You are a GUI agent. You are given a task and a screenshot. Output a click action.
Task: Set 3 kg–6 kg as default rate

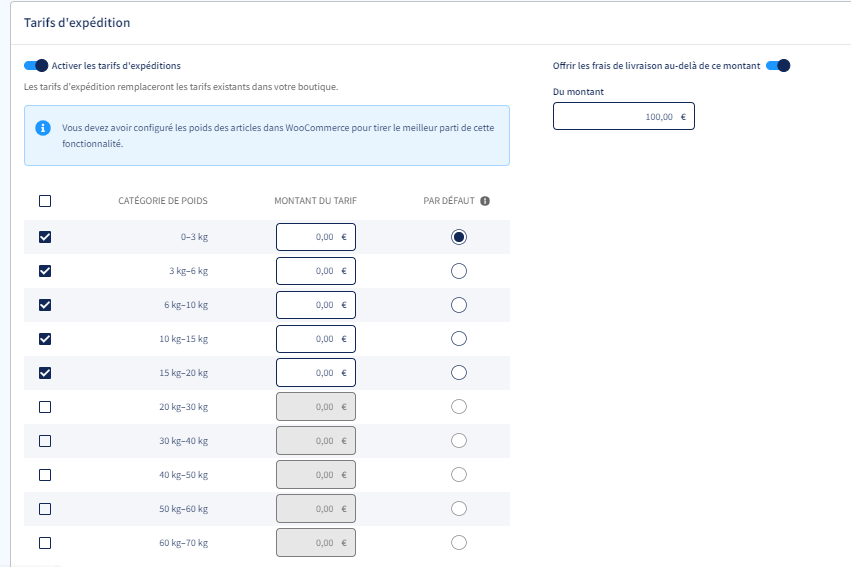coord(459,271)
